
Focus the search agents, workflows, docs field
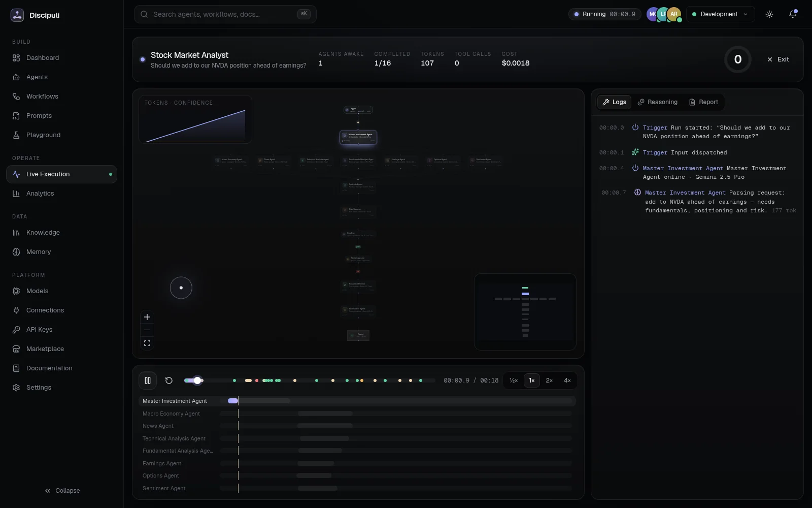tap(225, 14)
